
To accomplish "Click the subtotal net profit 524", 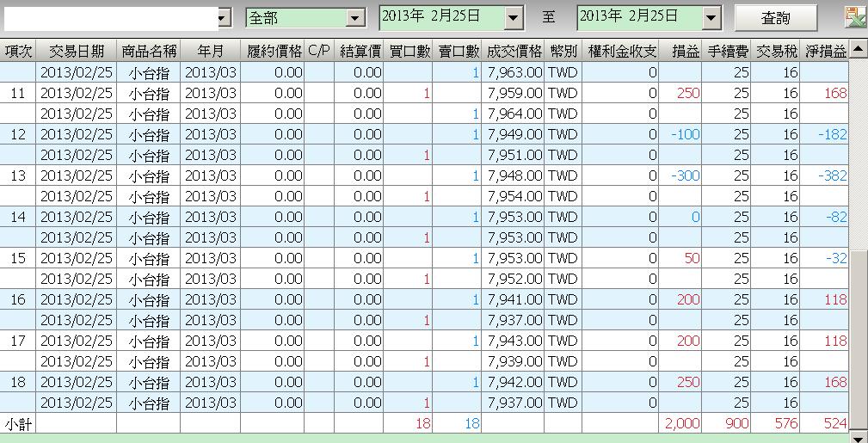I will pos(835,423).
